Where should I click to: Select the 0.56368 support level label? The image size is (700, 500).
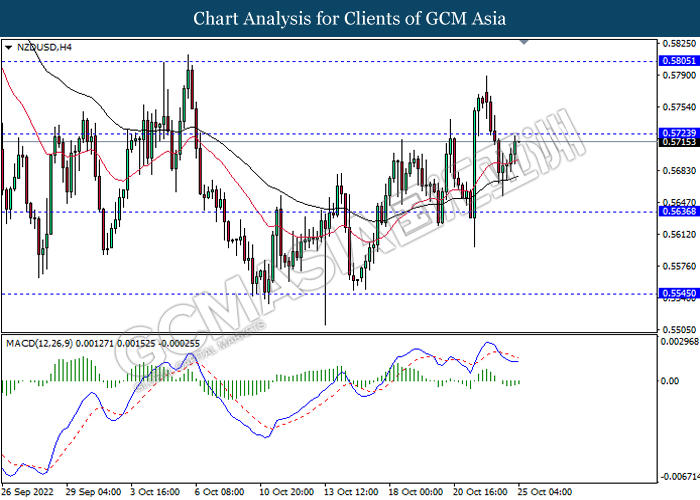[x=679, y=212]
